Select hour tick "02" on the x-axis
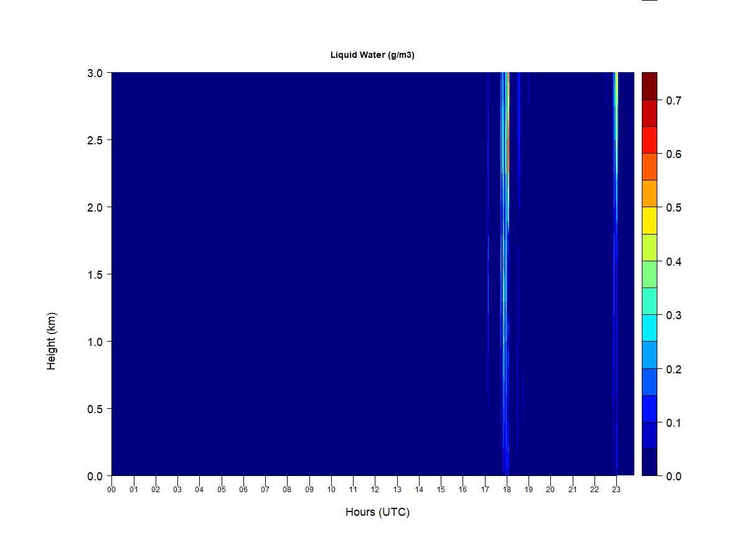The width and height of the screenshot is (747, 560). click(156, 490)
